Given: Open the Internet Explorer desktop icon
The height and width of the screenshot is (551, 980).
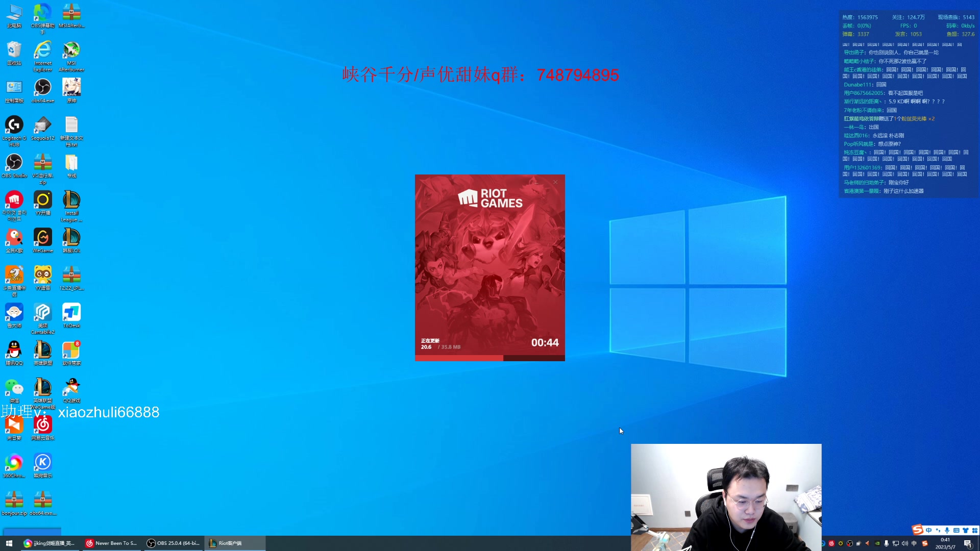Looking at the screenshot, I should (43, 51).
